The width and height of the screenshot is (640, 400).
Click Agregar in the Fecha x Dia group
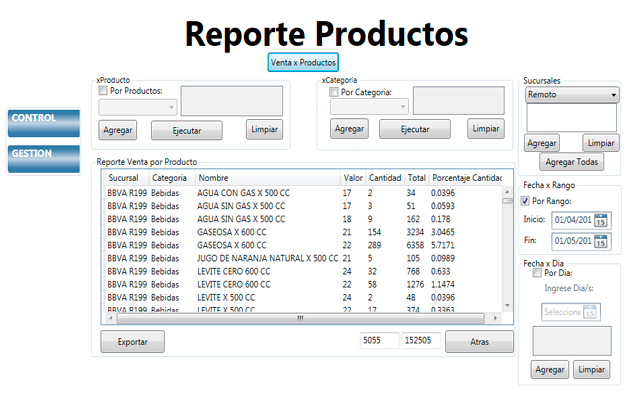(x=550, y=370)
